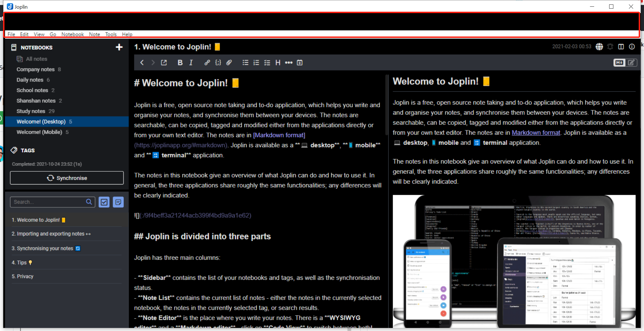The width and height of the screenshot is (644, 331).
Task: Open the more formatting options menu
Action: (289, 62)
